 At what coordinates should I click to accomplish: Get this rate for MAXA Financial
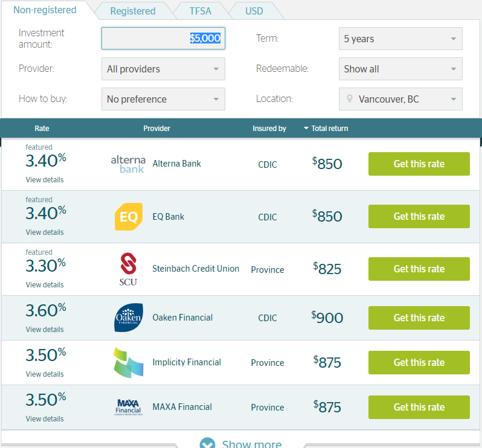coord(419,407)
